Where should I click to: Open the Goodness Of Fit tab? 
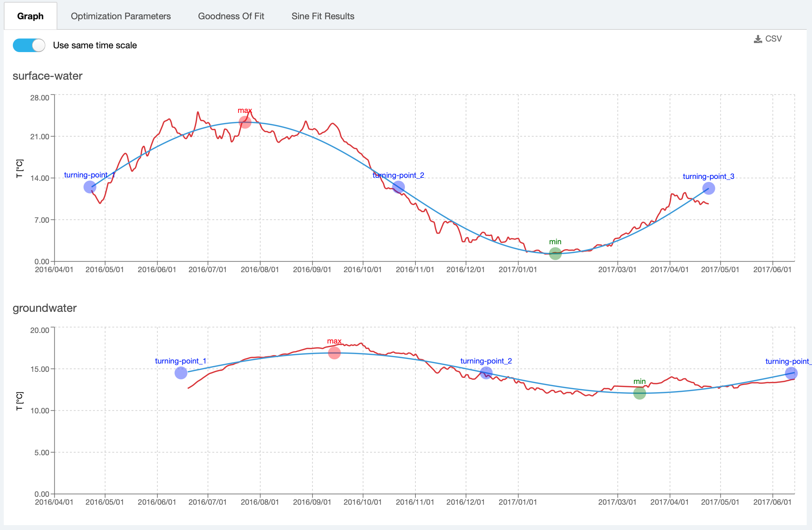tap(231, 16)
